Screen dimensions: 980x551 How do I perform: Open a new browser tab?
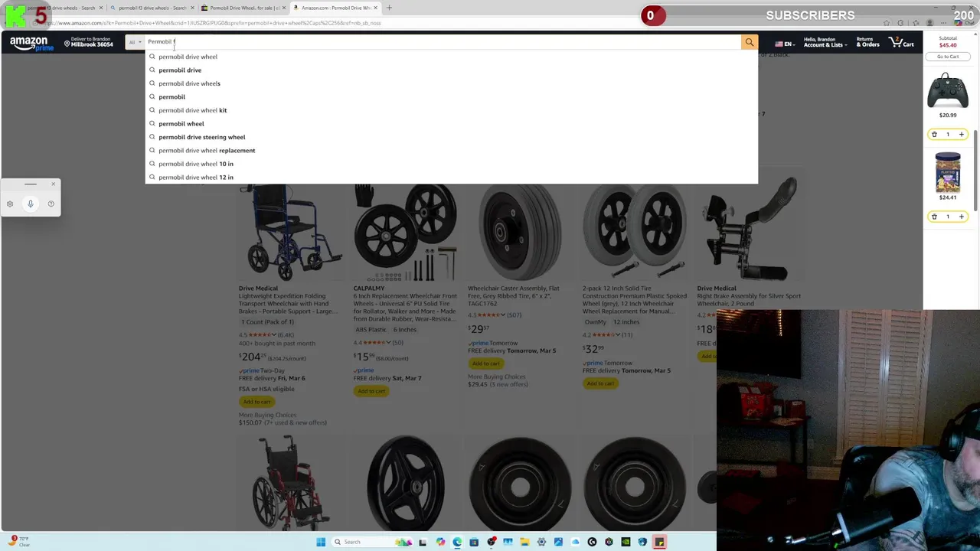pyautogui.click(x=389, y=8)
